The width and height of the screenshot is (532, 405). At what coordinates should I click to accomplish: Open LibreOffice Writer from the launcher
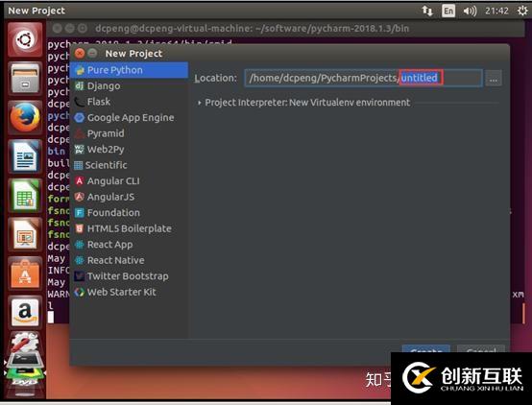pyautogui.click(x=25, y=156)
